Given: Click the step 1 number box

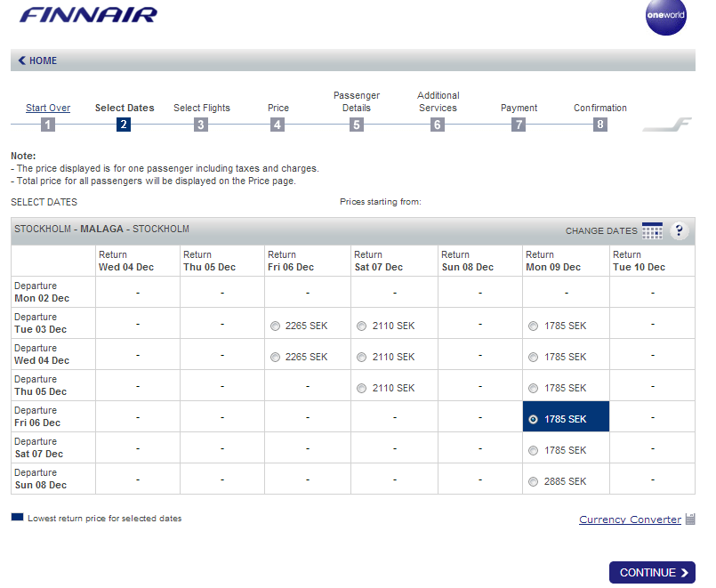Looking at the screenshot, I should click(x=48, y=125).
